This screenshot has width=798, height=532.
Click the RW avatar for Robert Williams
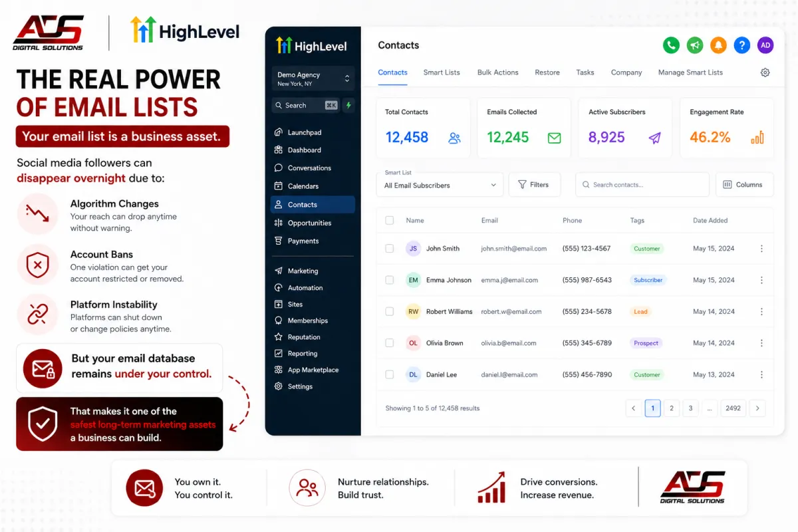(413, 311)
